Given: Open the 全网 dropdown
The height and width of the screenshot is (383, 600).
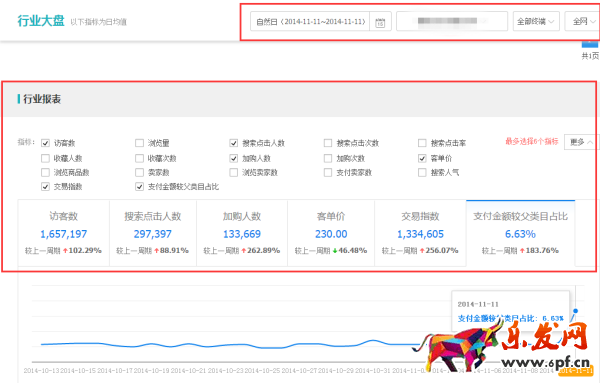Looking at the screenshot, I should tap(582, 21).
